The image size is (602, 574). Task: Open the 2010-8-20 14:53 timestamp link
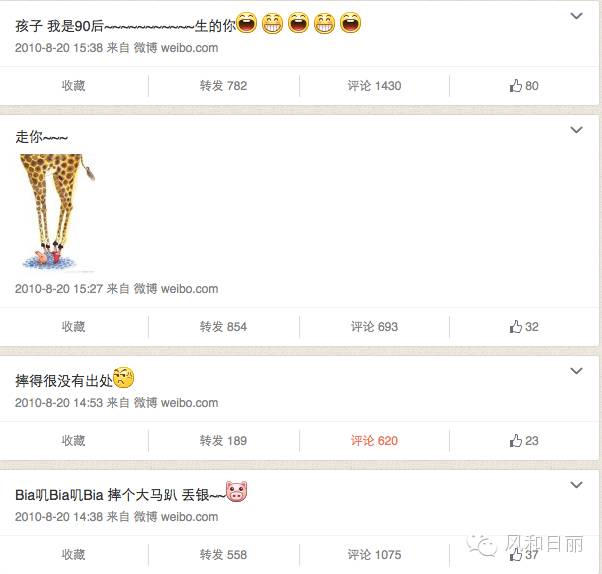pyautogui.click(x=59, y=403)
